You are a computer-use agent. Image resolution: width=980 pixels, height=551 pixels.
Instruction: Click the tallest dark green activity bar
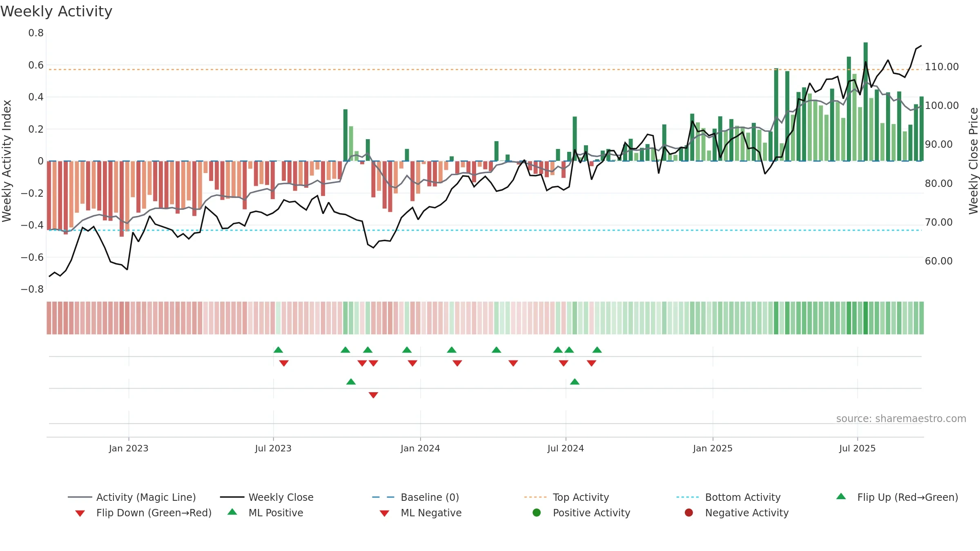(866, 102)
